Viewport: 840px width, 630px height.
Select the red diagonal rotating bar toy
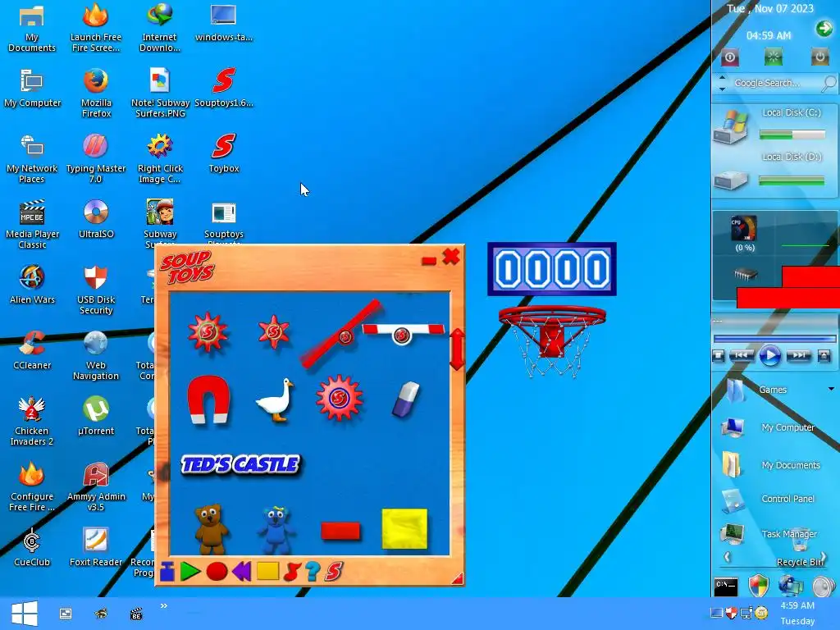coord(341,334)
